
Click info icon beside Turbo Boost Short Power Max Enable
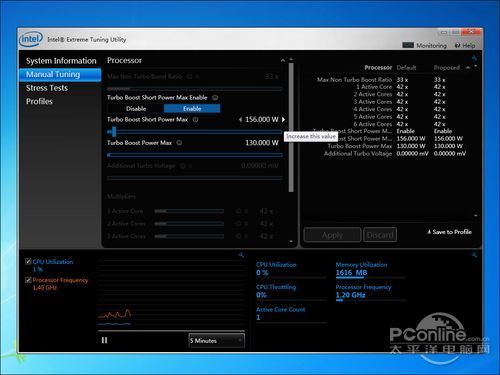pos(215,98)
